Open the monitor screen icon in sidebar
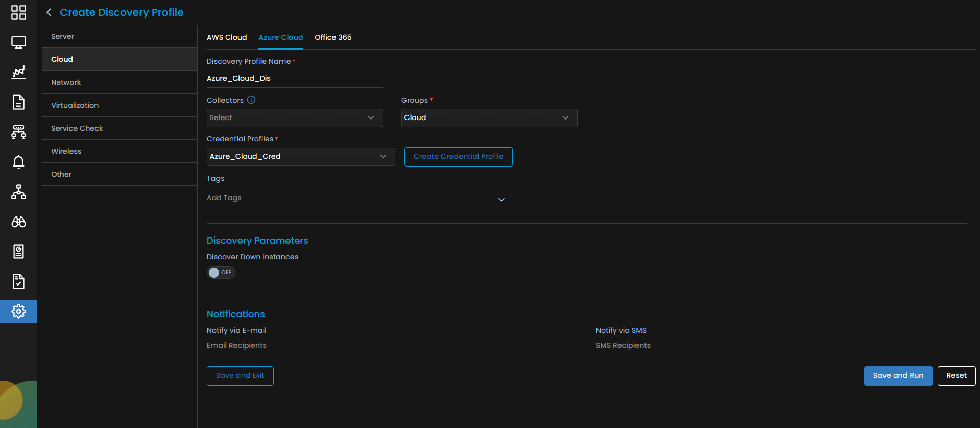 pos(18,42)
